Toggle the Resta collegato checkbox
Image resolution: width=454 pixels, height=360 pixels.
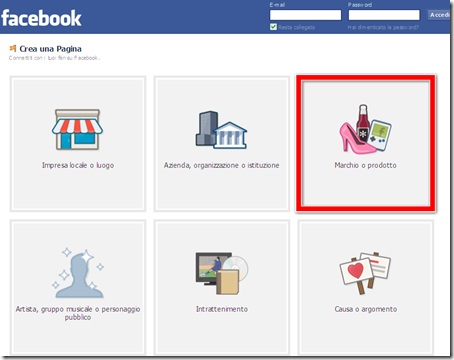273,27
